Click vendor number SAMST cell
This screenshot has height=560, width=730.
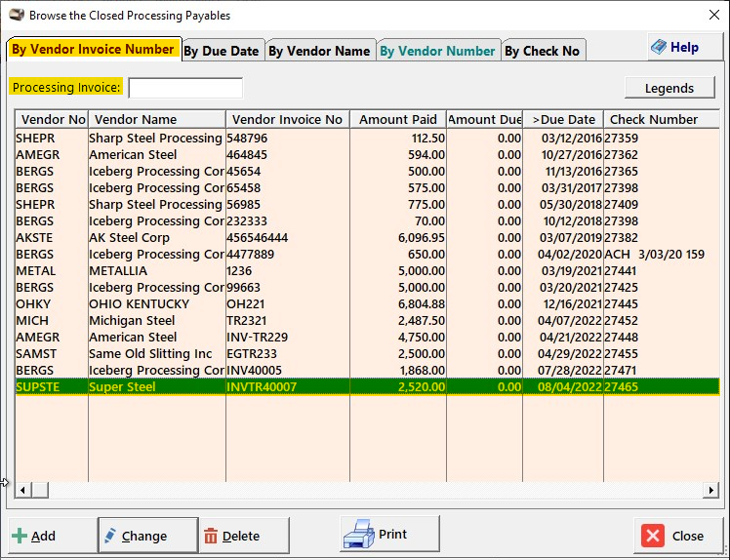coord(52,354)
